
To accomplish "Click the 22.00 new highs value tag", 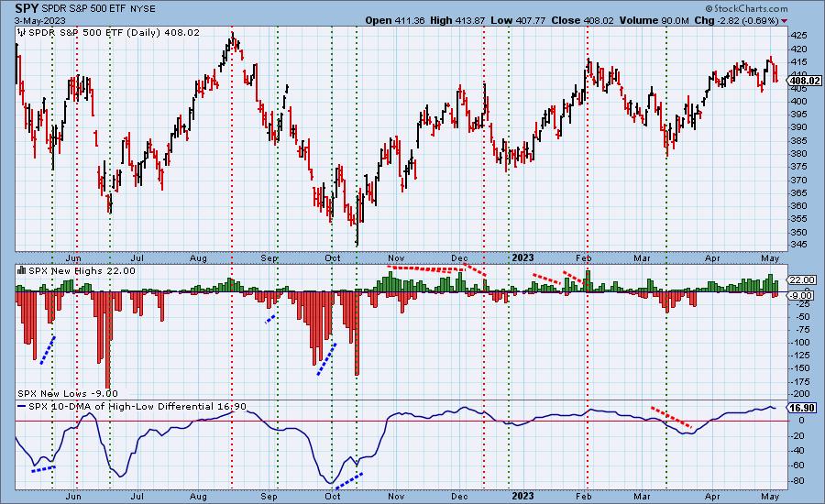I will [801, 279].
